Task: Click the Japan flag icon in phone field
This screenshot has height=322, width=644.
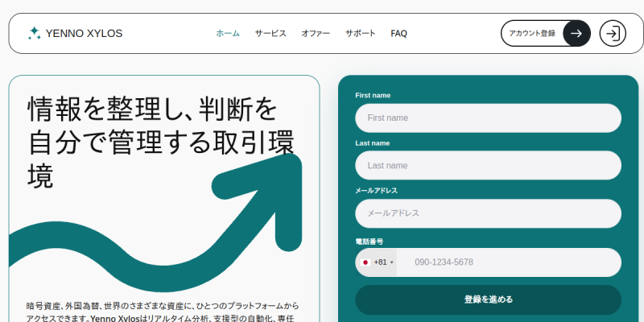Action: click(365, 262)
